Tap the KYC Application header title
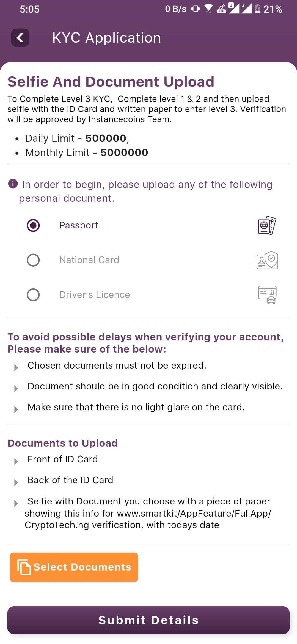297x644 pixels. (106, 38)
